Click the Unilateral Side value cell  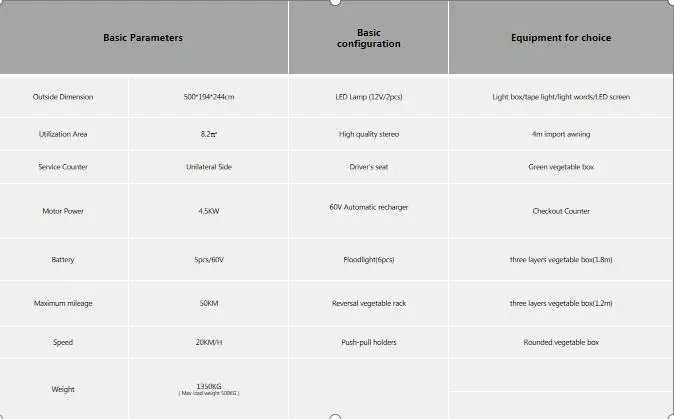(209, 167)
